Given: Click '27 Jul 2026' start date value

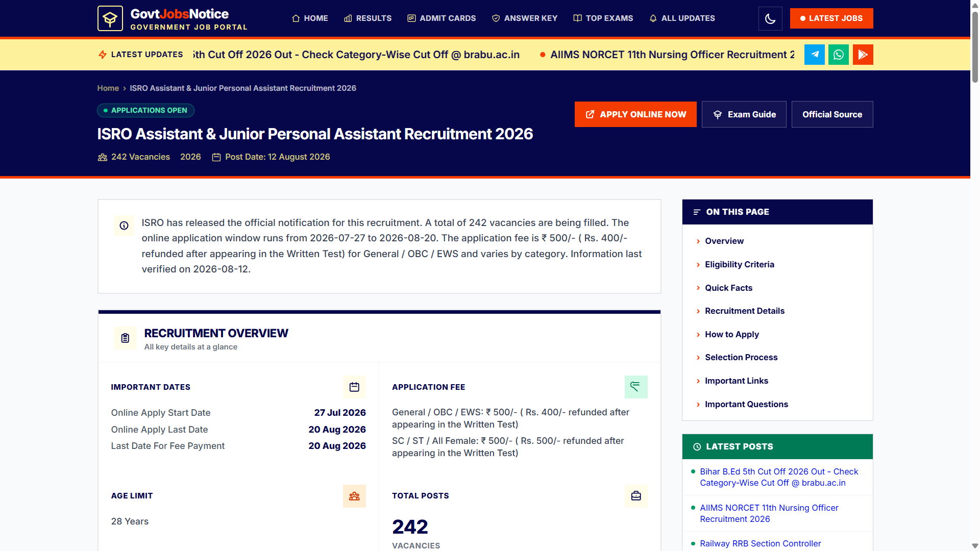Looking at the screenshot, I should coord(340,413).
